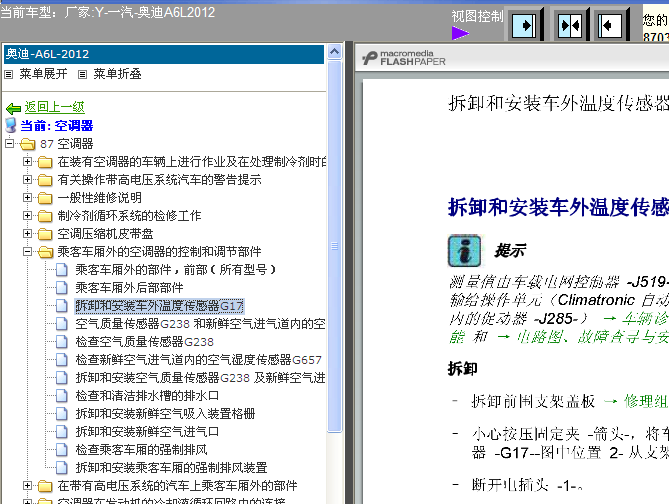Open 乘客车厢外的部件，前部（所有型号）
This screenshot has height=504, width=669.
pyautogui.click(x=176, y=270)
